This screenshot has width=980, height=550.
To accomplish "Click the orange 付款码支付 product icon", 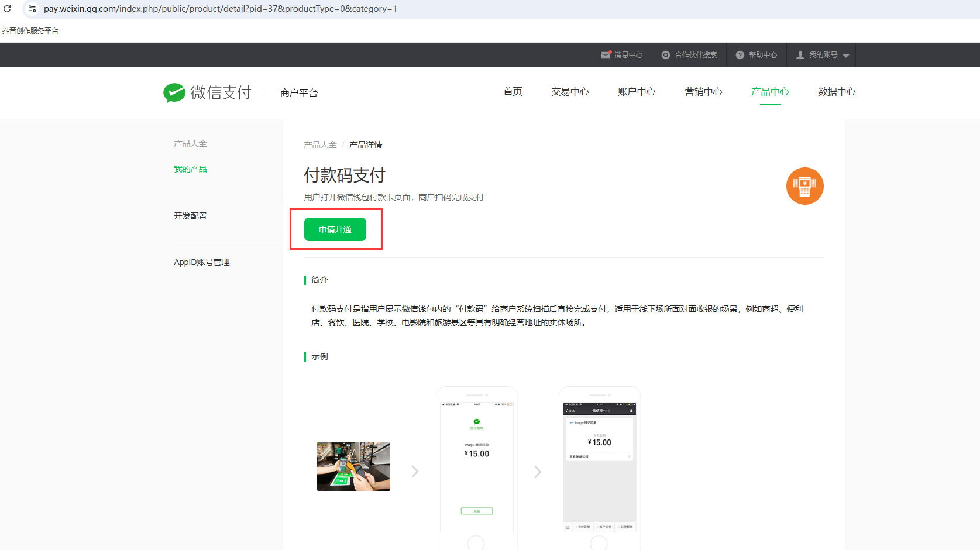I will coord(805,186).
